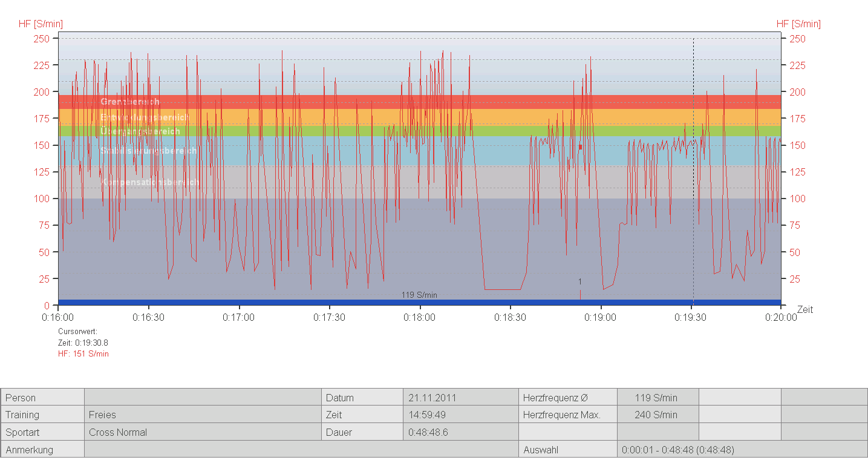Click the Auswahl time range value
Viewport: 868px width, 460px height.
tap(678, 450)
